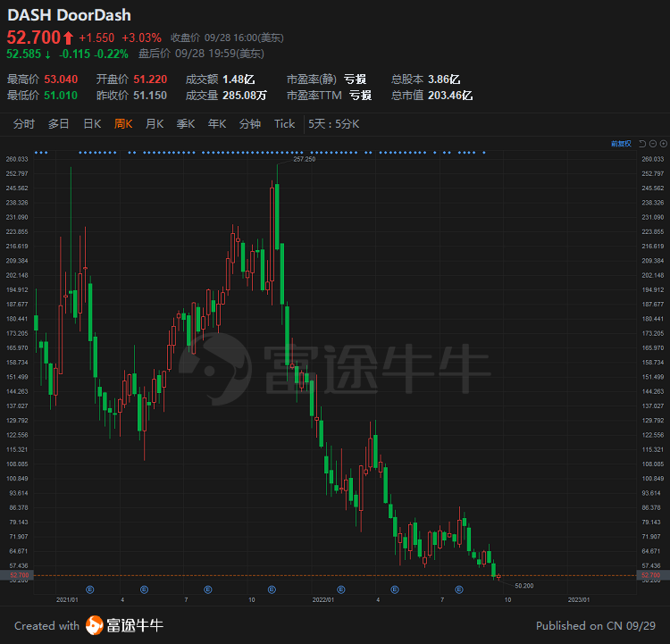
Task: Open the earnings marker after April 2022
Action: click(x=395, y=590)
